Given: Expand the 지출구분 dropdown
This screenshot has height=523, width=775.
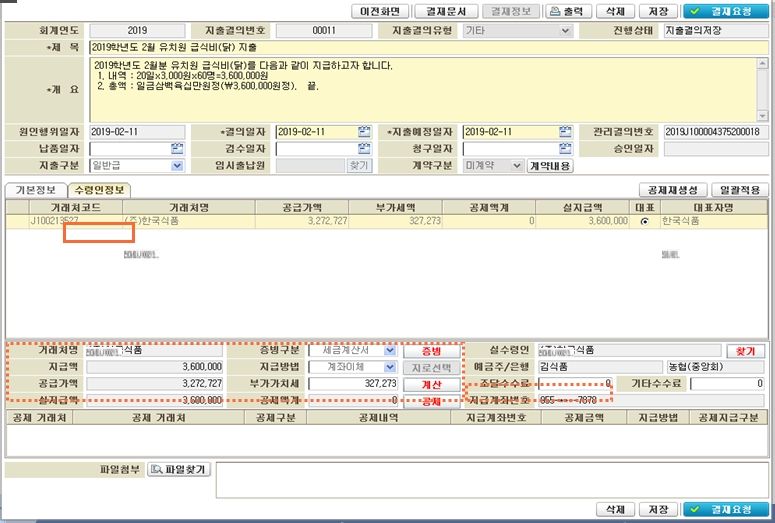Looking at the screenshot, I should point(177,166).
